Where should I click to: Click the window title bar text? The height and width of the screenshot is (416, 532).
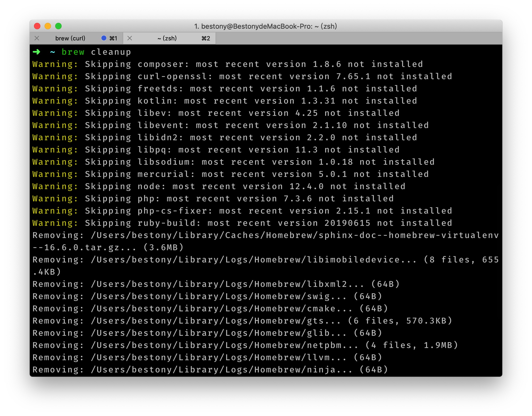click(265, 26)
